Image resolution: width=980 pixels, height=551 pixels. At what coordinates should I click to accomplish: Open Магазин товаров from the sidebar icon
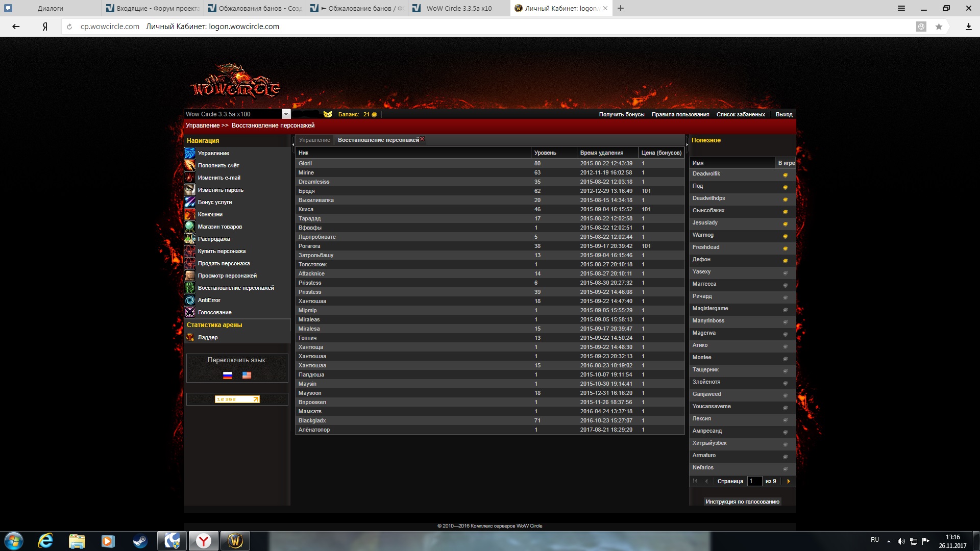click(x=189, y=227)
